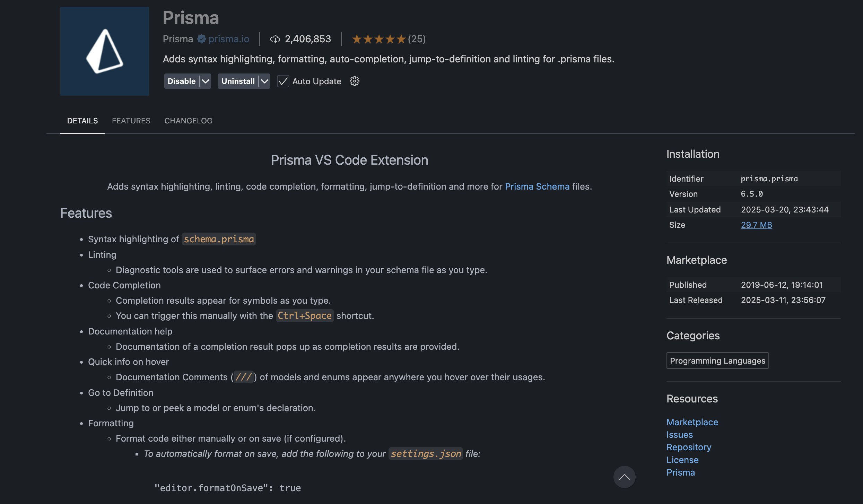This screenshot has height=504, width=863.
Task: Click the 29.7 MB size link
Action: point(756,225)
